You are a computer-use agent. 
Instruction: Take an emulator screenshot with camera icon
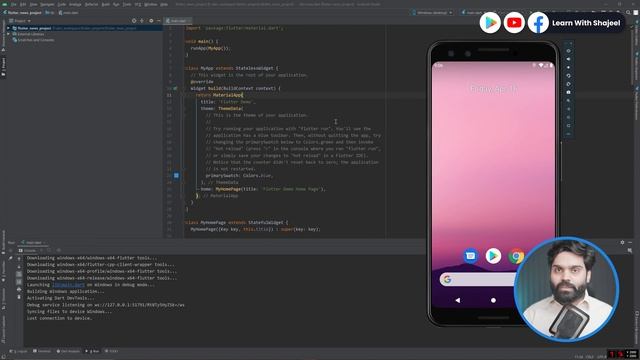click(568, 92)
